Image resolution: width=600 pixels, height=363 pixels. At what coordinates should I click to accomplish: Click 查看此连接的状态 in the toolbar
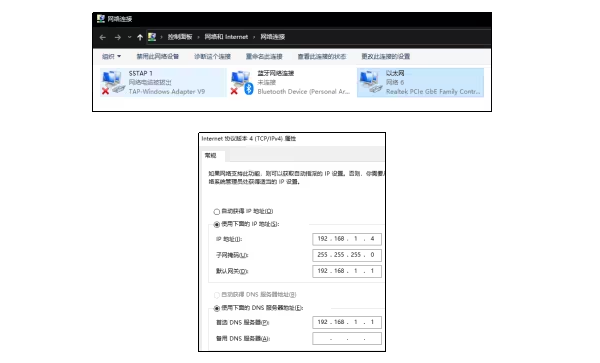point(322,56)
